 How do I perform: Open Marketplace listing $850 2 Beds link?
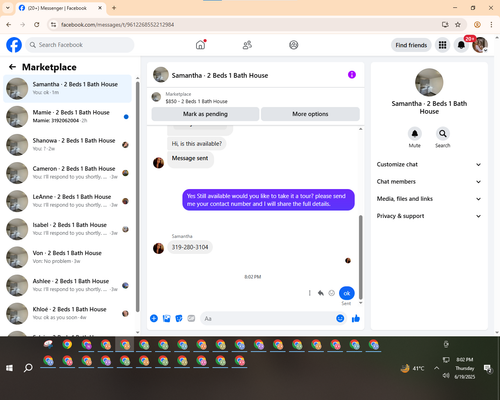[x=196, y=101]
